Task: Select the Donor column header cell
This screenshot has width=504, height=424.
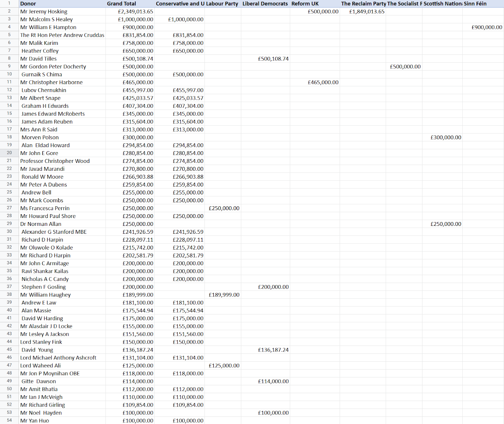Action: [x=62, y=4]
